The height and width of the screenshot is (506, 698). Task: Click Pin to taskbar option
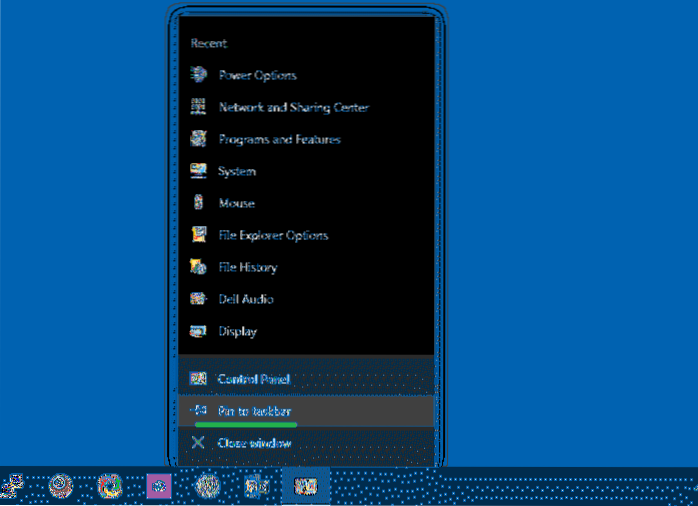[254, 411]
